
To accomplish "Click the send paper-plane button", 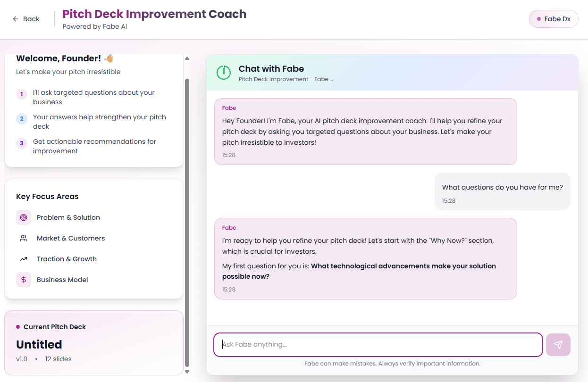I will (x=558, y=345).
